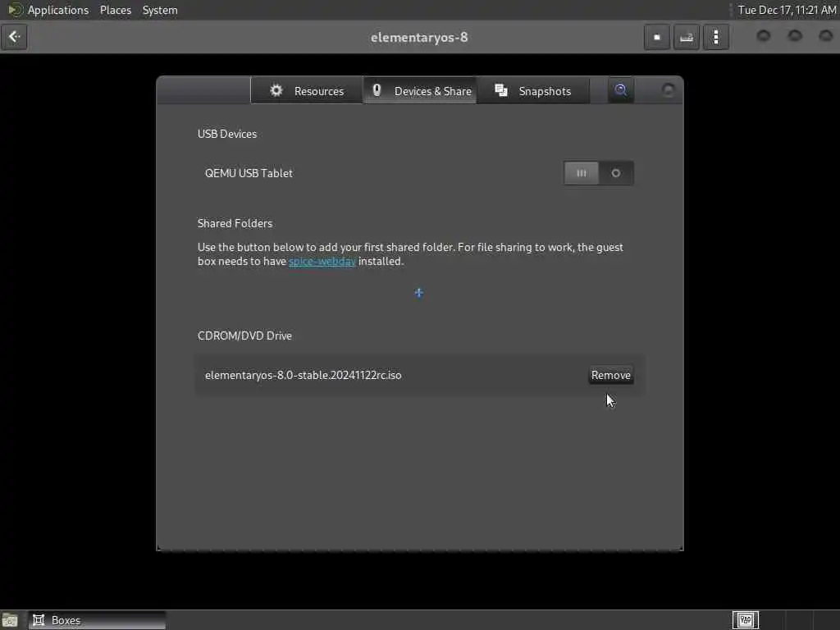Click the CDROM/DVD Drive heading

tap(244, 336)
